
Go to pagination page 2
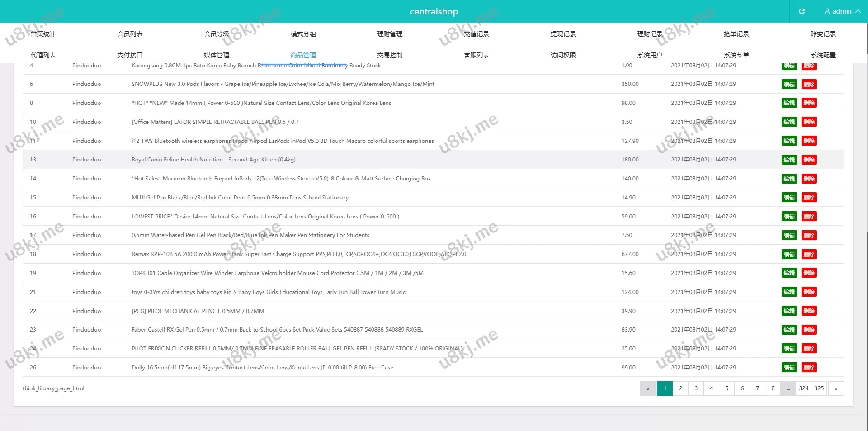(680, 388)
